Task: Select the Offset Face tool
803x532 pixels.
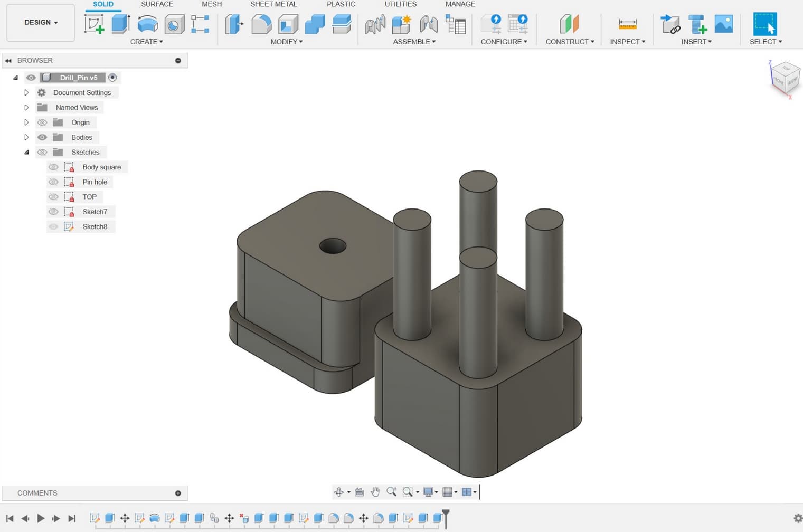Action: pos(342,24)
